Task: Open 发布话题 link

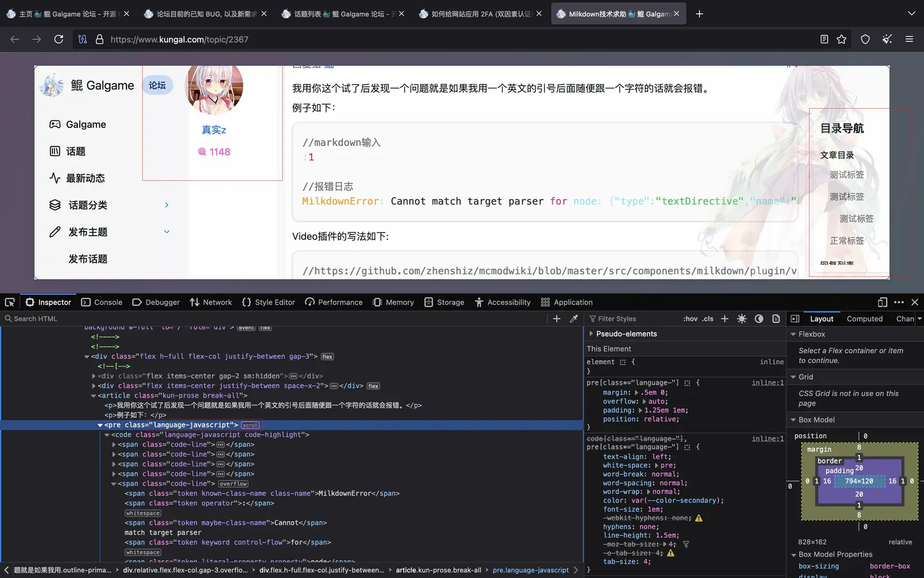Action: (x=88, y=259)
